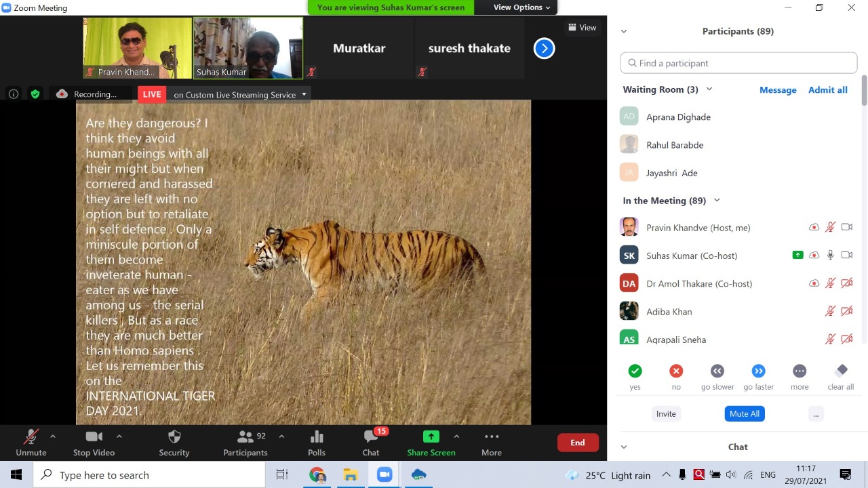Expand the View Options dropdown

pos(521,7)
